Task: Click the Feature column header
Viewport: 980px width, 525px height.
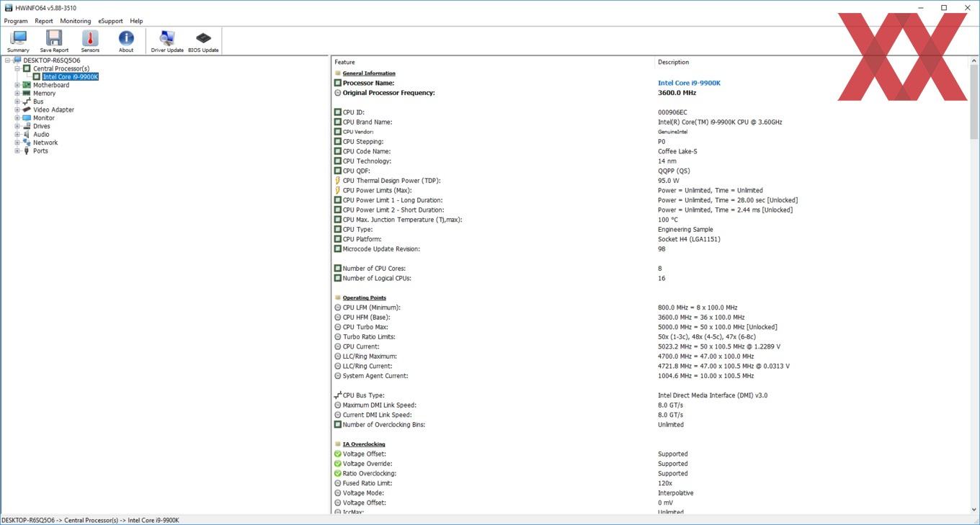Action: pos(493,62)
